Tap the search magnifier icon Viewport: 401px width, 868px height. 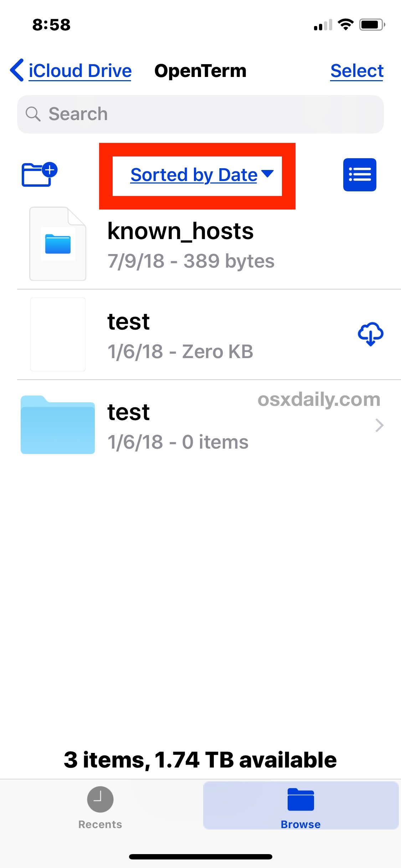point(33,114)
